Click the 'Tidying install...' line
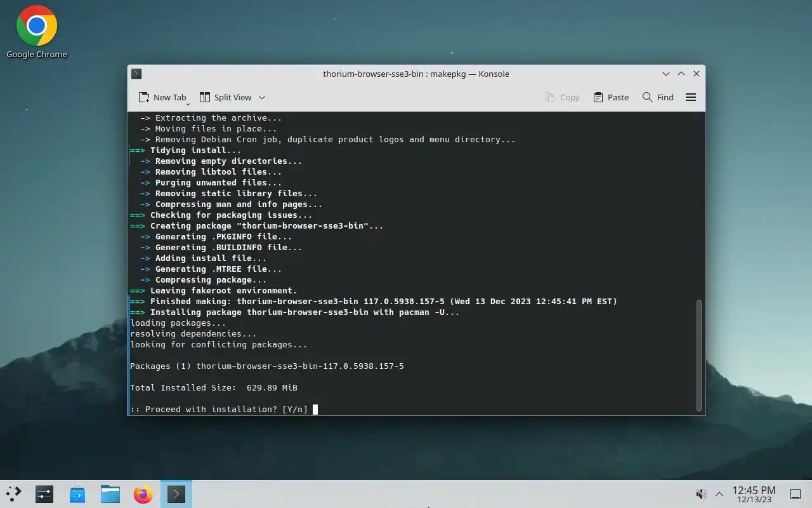 click(x=186, y=150)
